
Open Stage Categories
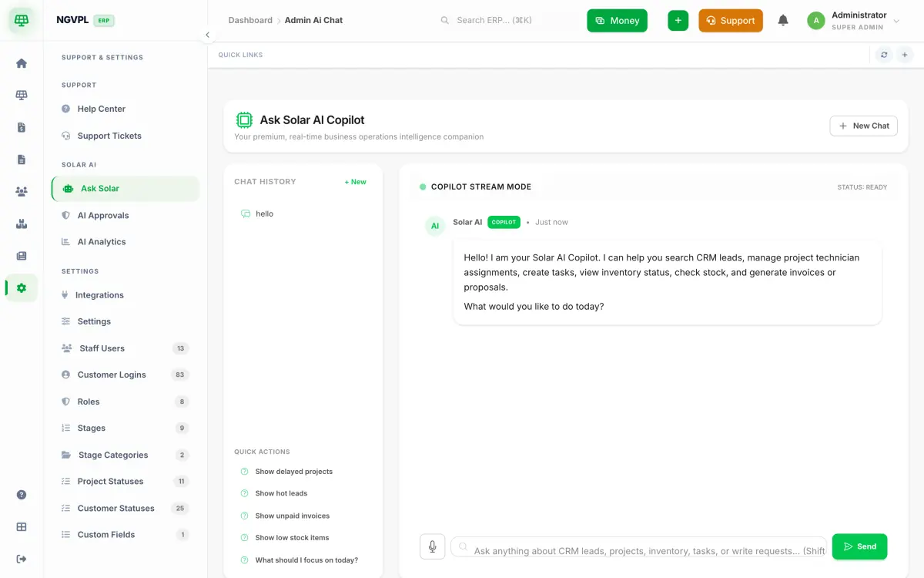125,455
